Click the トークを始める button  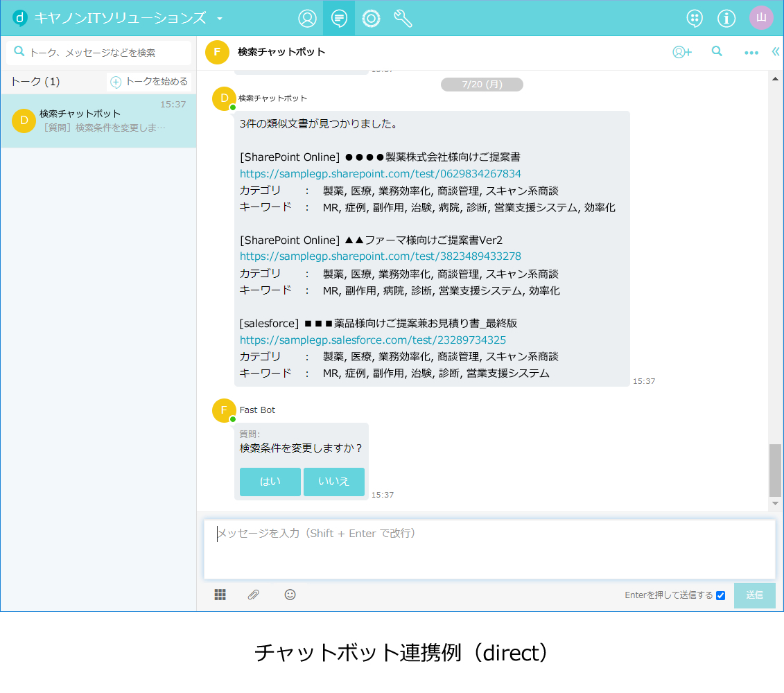pyautogui.click(x=150, y=82)
